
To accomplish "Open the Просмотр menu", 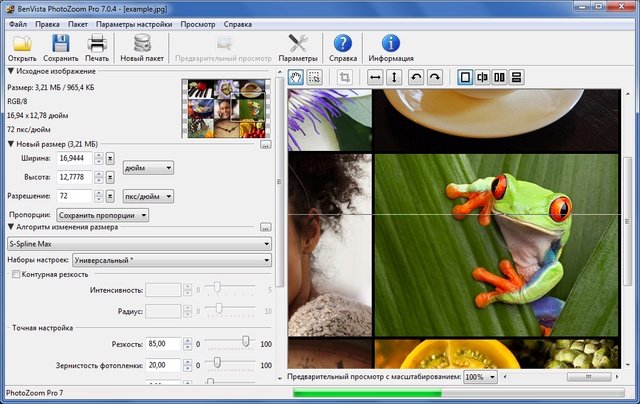I will click(195, 22).
